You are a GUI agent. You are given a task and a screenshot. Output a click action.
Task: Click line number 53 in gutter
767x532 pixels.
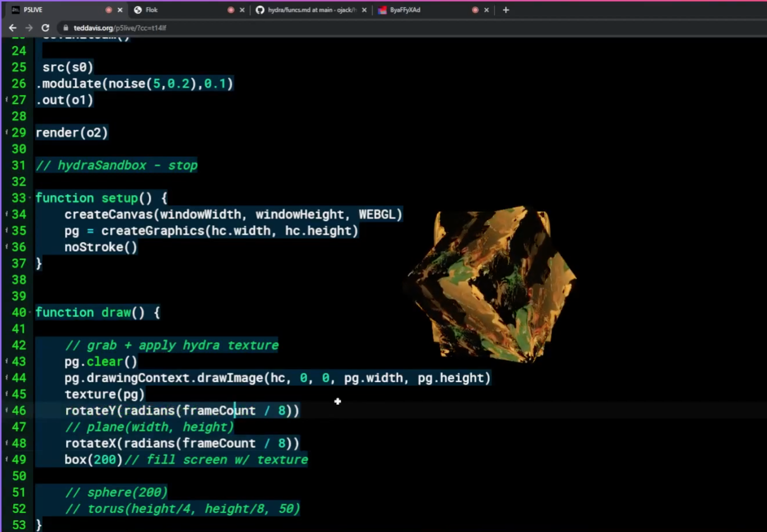click(19, 525)
